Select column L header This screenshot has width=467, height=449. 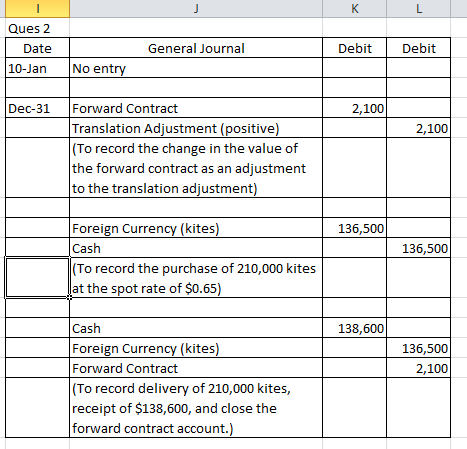[x=419, y=8]
